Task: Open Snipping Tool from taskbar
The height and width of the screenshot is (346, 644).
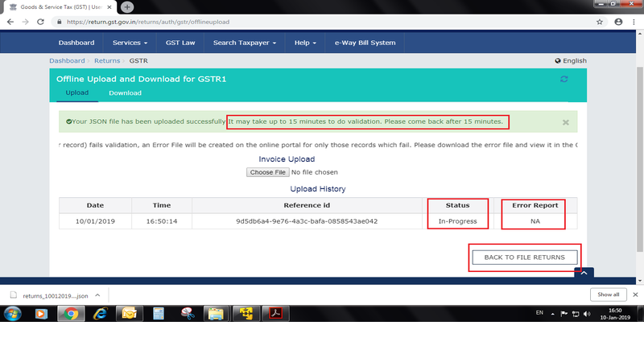Action: (188, 314)
